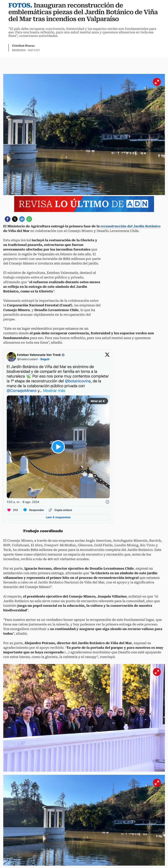
Task: Open the tweet info icon
Action: coord(107,502)
